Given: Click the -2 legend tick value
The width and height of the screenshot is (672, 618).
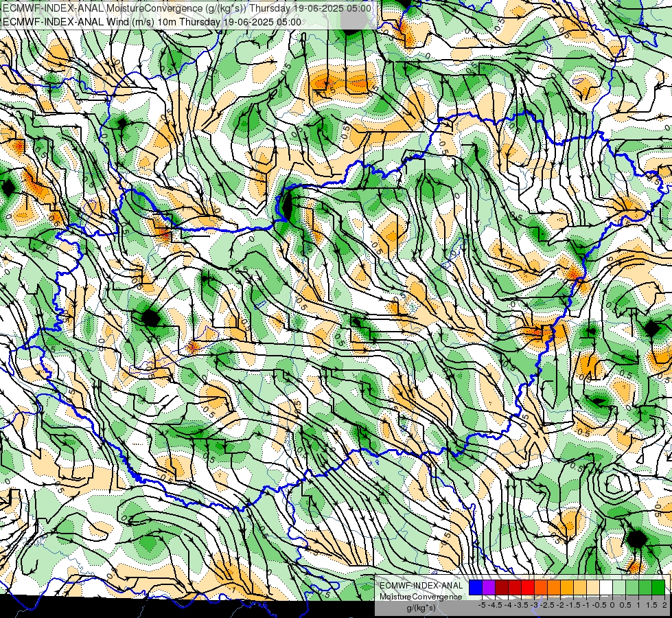Looking at the screenshot, I should click(560, 605).
